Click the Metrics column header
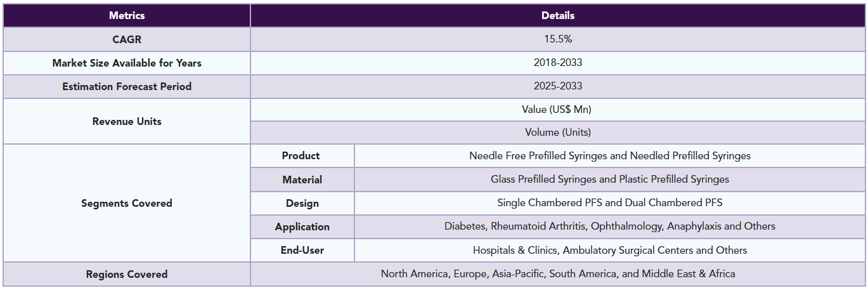 [127, 16]
